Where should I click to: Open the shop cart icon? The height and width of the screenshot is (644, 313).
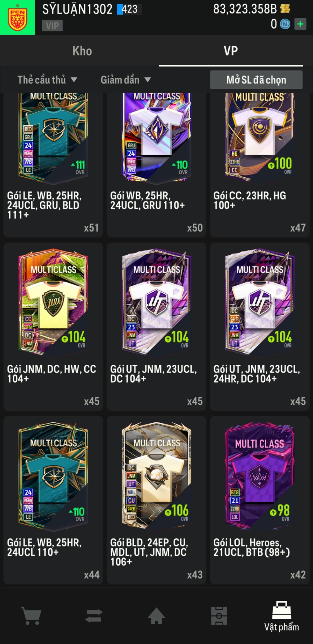[32, 616]
